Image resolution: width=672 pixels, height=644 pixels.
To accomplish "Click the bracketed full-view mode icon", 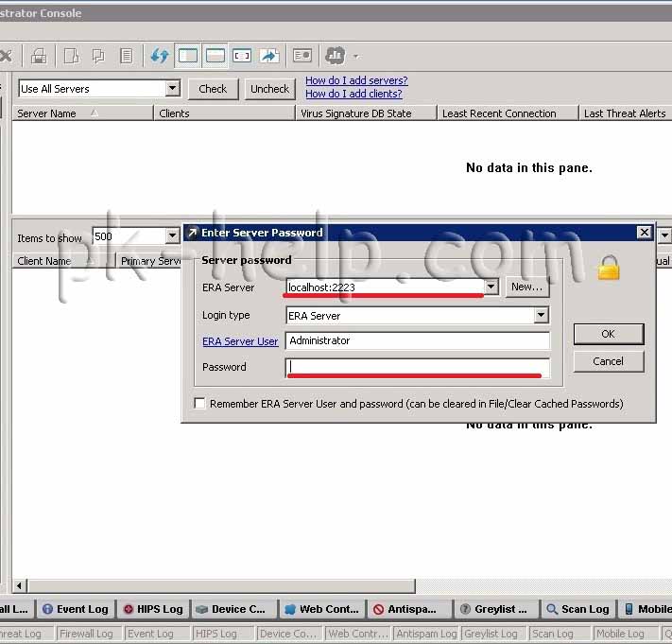I will 242,56.
